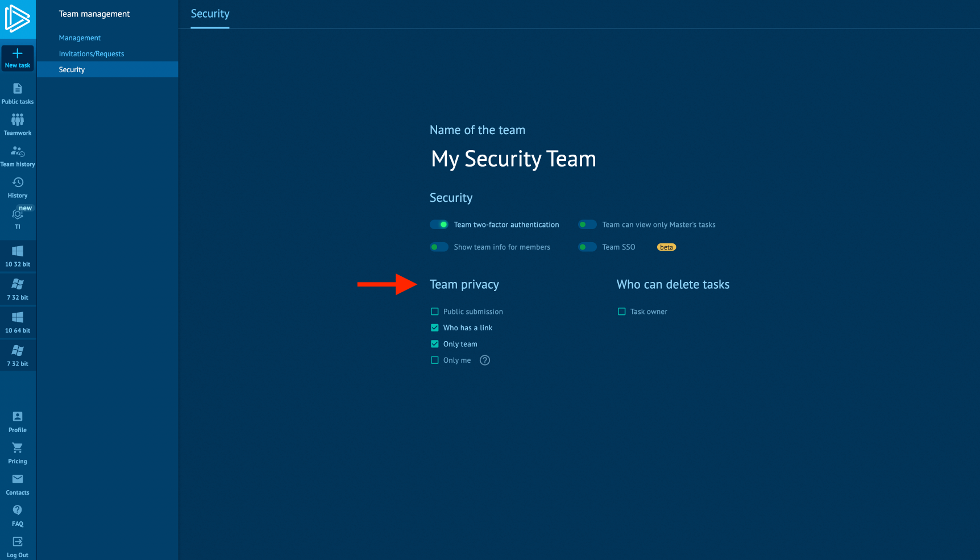Select the Windows 10 64 bit preset
This screenshot has height=560, width=980.
point(18,322)
